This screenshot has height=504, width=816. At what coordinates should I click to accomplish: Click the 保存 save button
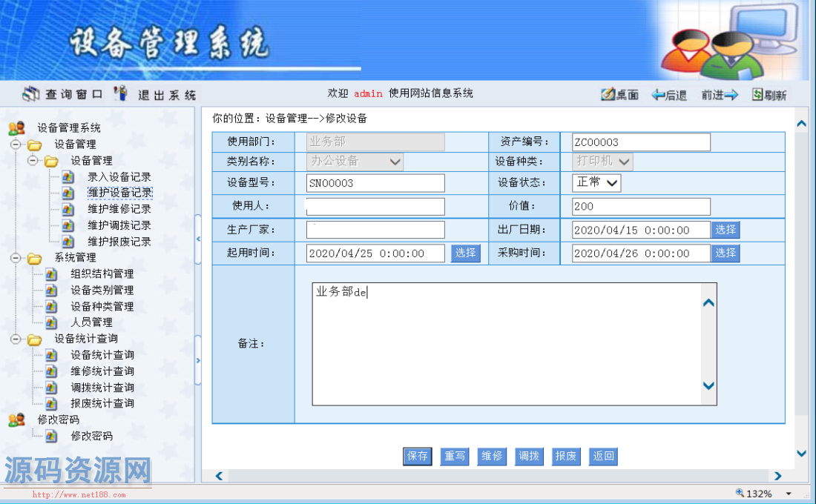418,456
